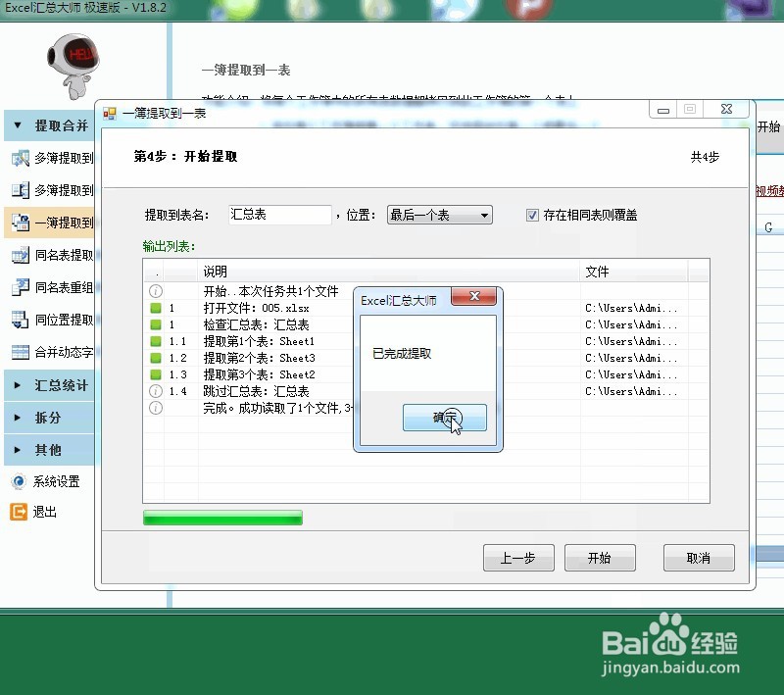Click the info icon on 完成 row
Image resolution: width=784 pixels, height=695 pixels.
click(x=156, y=408)
